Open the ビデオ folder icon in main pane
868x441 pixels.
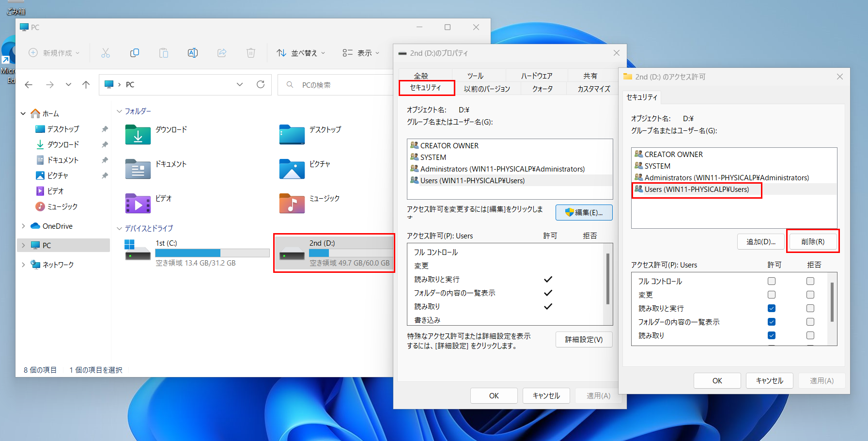click(x=138, y=204)
